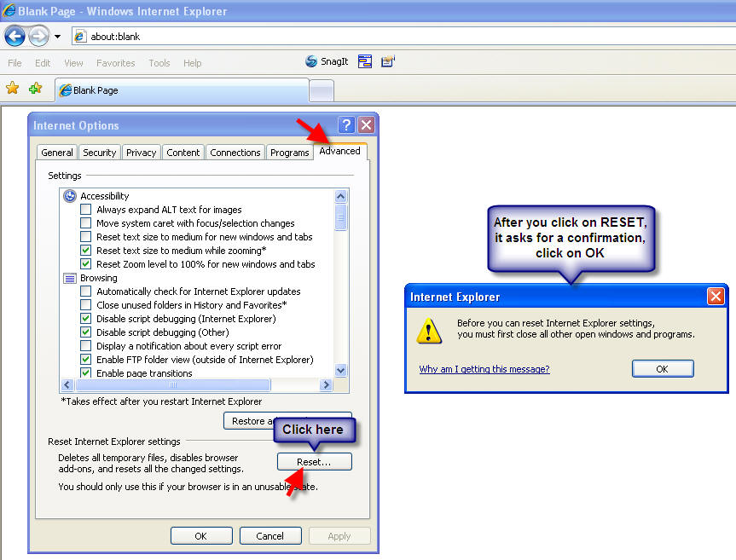736x560 pixels.
Task: Click settings list scroll right arrow
Action: point(326,385)
